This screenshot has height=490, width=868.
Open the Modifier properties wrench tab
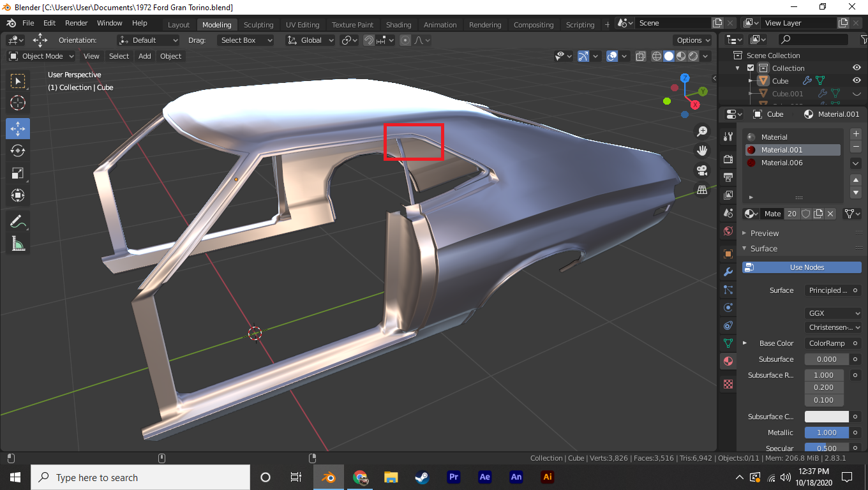pyautogui.click(x=728, y=272)
